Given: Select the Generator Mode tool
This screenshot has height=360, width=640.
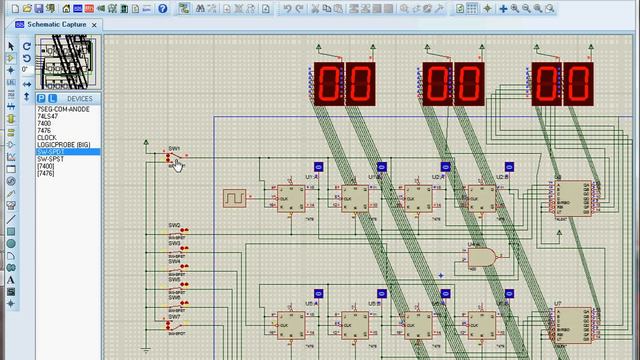Looking at the screenshot, I should pyautogui.click(x=11, y=181).
